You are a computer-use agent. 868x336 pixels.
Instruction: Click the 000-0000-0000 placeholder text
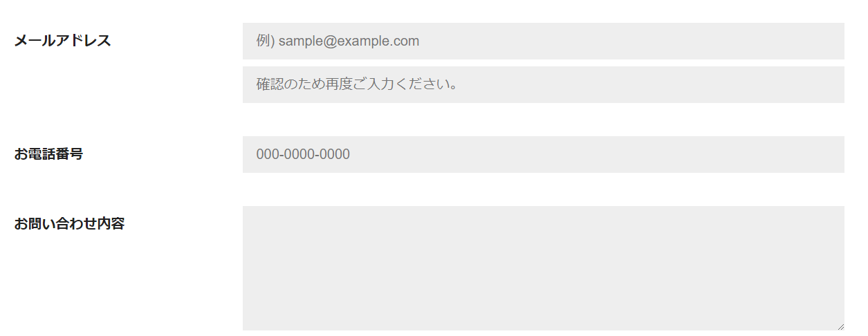303,154
